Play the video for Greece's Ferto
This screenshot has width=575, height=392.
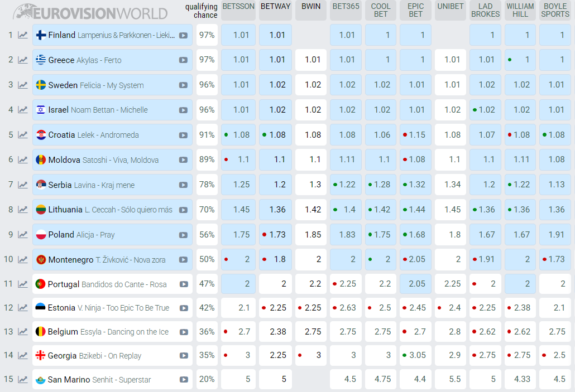pyautogui.click(x=183, y=60)
